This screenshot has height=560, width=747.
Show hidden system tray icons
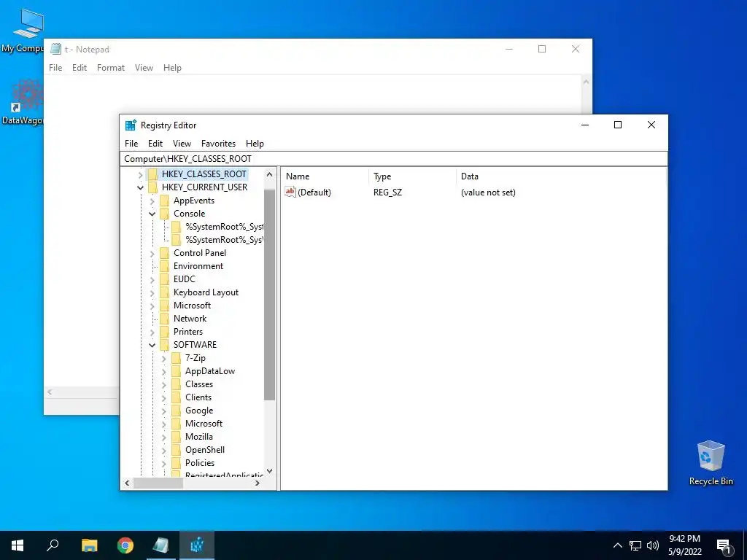coord(617,545)
